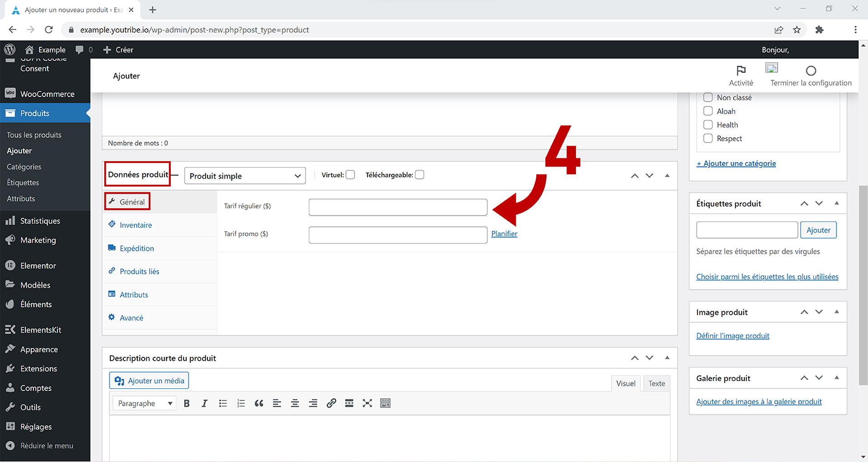Viewport: 868px width, 462px height.
Task: Check the Health category
Action: [x=708, y=125]
